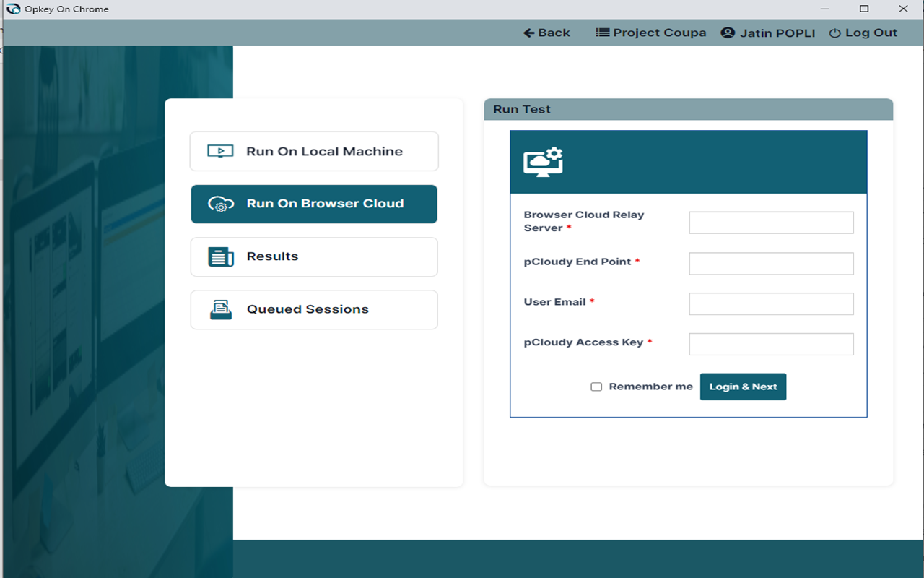Close the Opkey On Chrome window
Viewport: 924px width, 578px height.
(x=903, y=9)
